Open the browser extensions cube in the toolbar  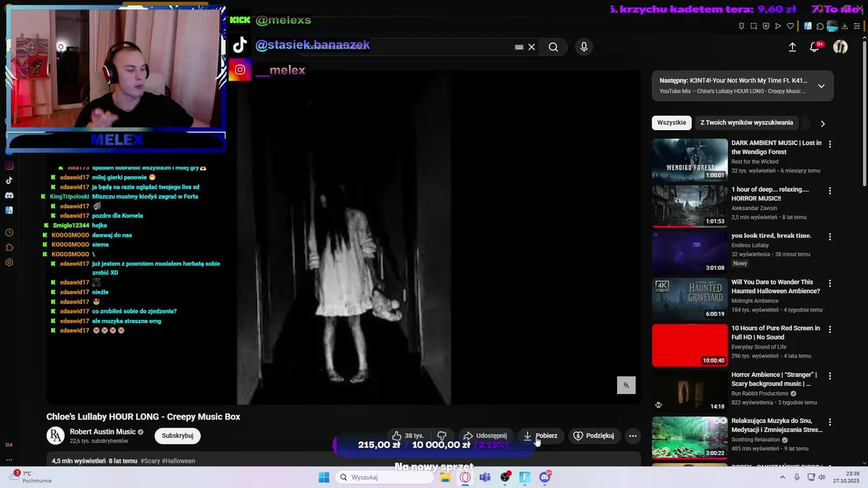(820, 26)
